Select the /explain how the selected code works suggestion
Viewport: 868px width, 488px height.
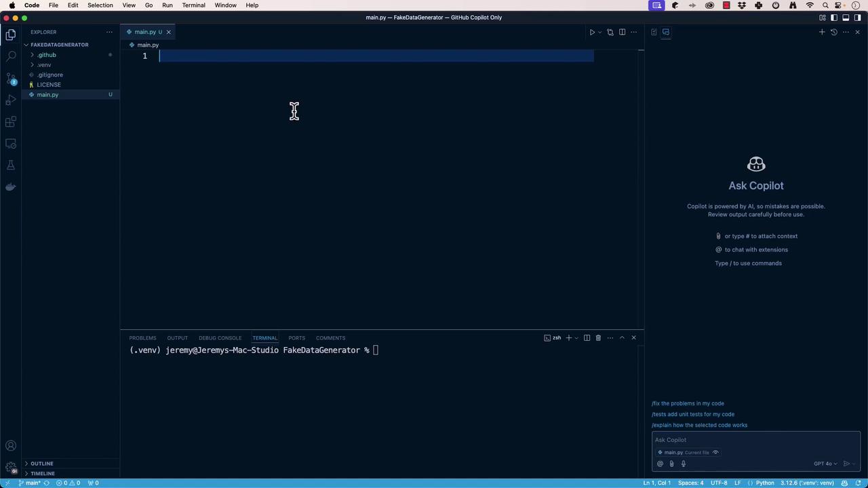point(699,425)
